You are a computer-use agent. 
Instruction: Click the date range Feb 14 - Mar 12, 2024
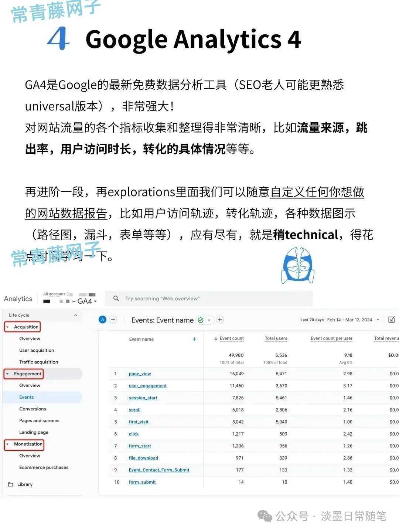349,320
